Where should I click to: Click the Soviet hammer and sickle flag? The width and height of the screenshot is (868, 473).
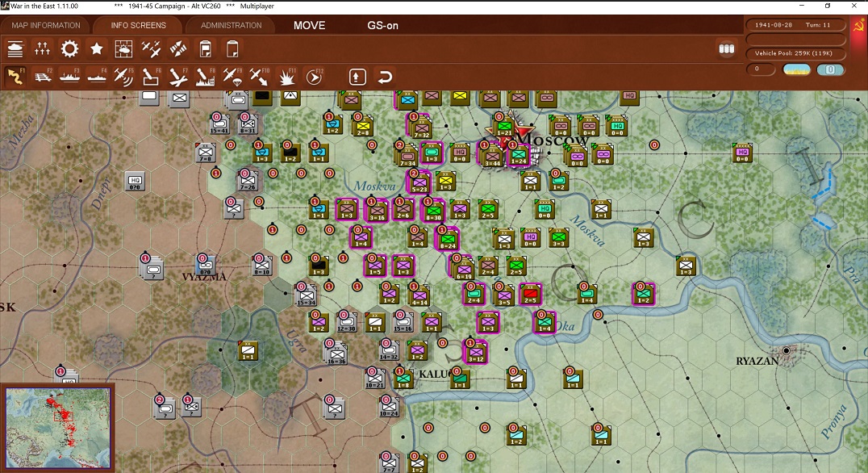pyautogui.click(x=858, y=26)
